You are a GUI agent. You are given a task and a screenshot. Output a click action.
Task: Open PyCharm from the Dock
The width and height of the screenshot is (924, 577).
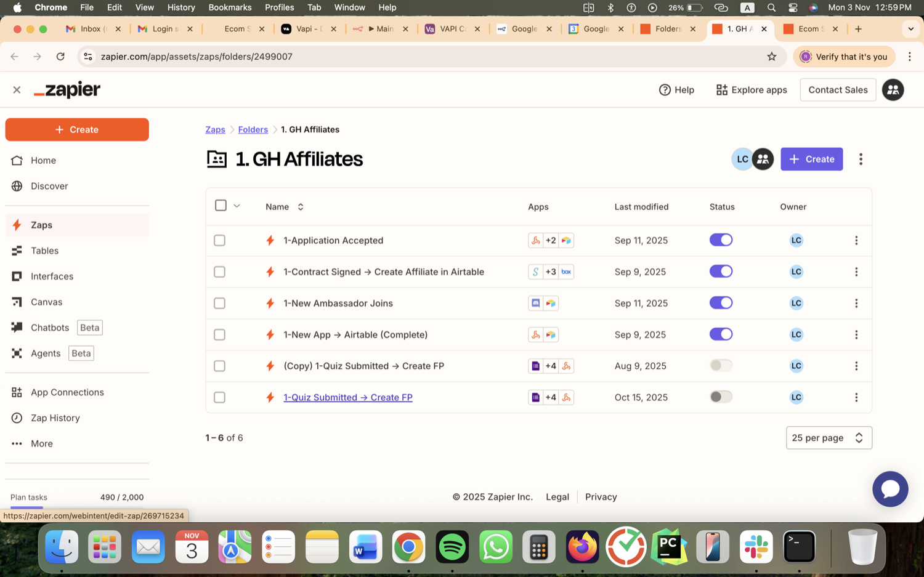pyautogui.click(x=669, y=547)
